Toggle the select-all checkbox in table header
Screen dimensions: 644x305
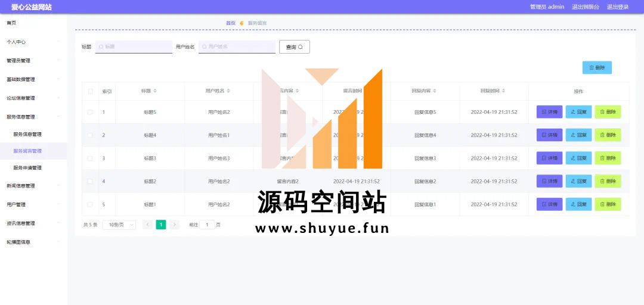click(91, 91)
